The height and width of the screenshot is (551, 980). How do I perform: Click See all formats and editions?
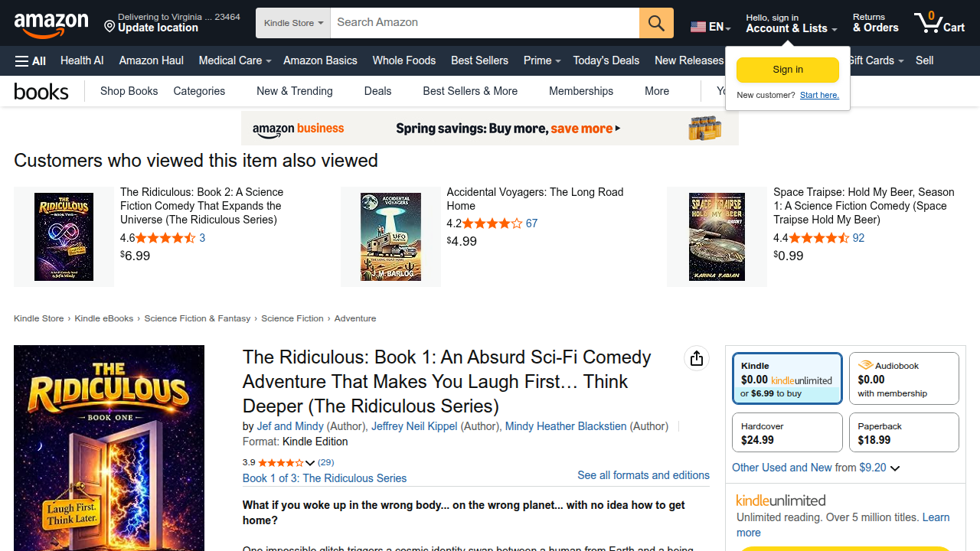click(643, 475)
